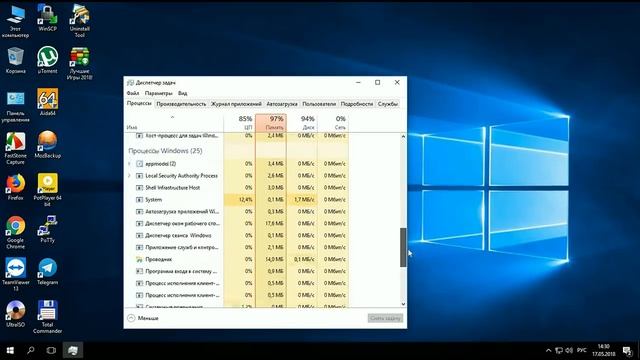Image resolution: width=640 pixels, height=360 pixels.
Task: Select the Программа входа в систему row
Action: click(x=236, y=271)
